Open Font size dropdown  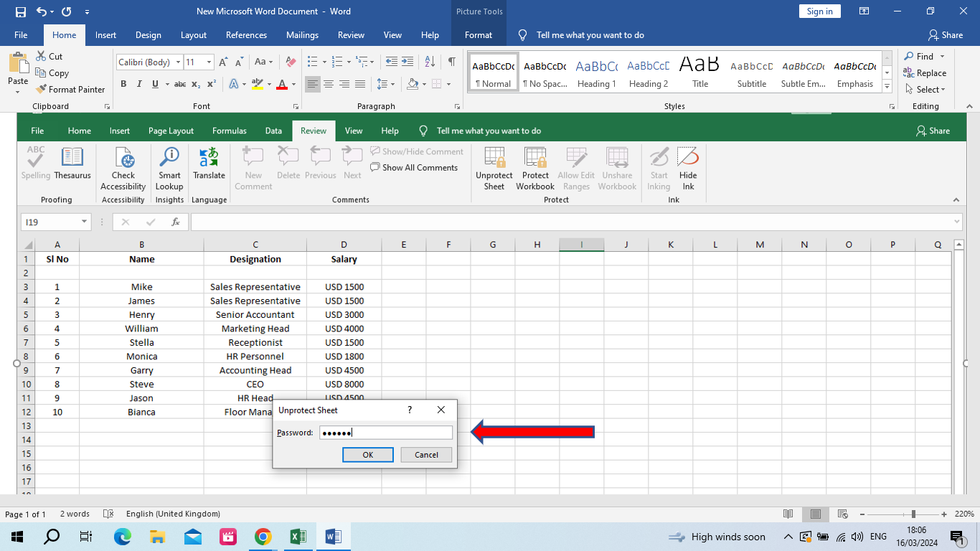click(209, 62)
